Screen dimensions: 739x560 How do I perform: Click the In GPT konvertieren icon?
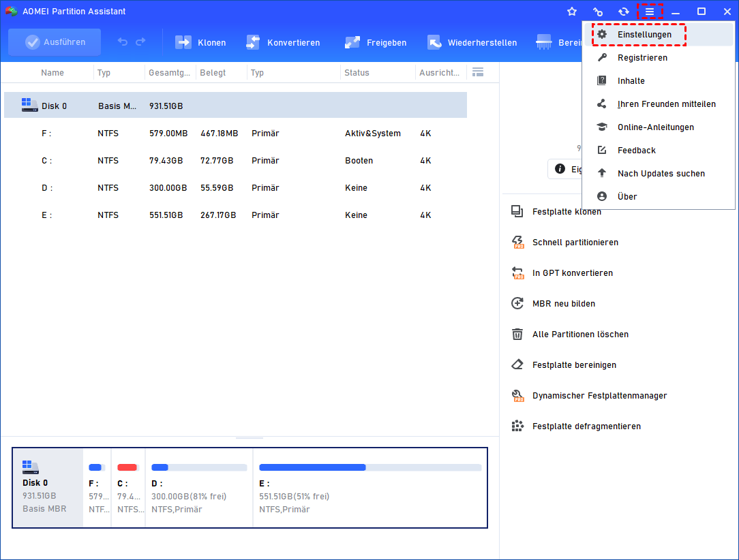tap(517, 273)
